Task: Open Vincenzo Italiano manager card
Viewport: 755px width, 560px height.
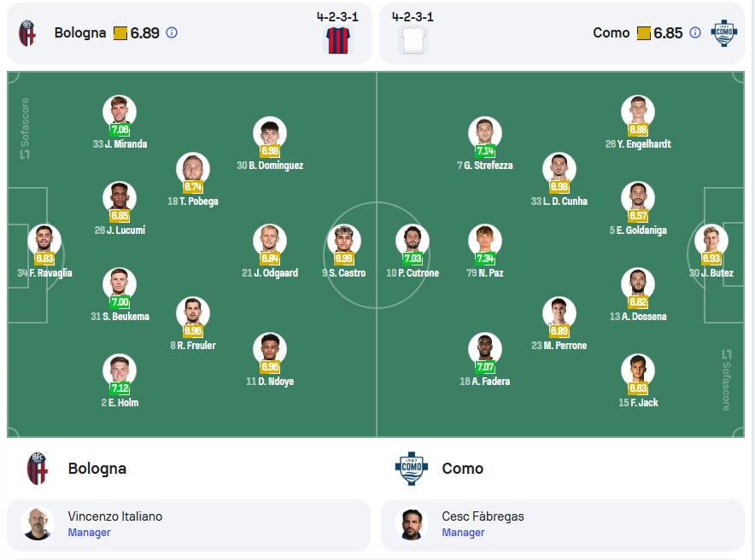Action: pyautogui.click(x=189, y=525)
